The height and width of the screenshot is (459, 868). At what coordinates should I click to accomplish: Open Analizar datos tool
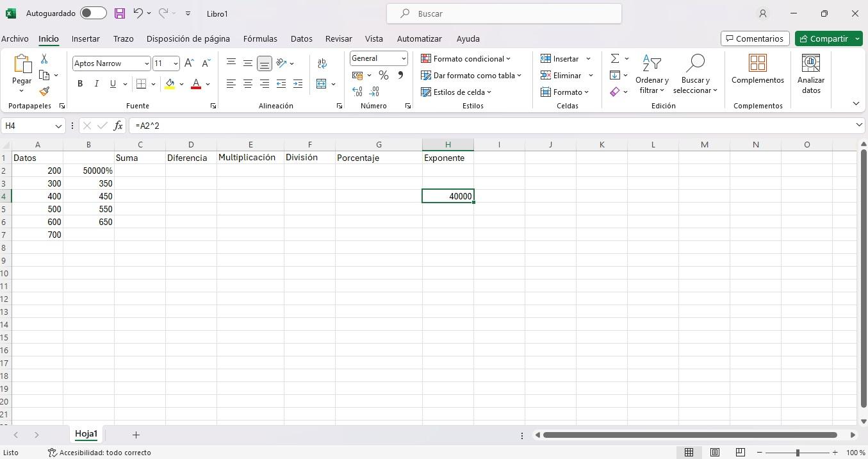(810, 74)
